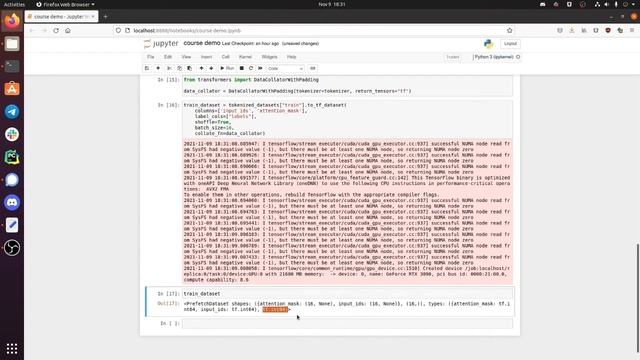Screen dimensions: 640x360
Task: Launch Firefox from the dock
Action: 12,21
